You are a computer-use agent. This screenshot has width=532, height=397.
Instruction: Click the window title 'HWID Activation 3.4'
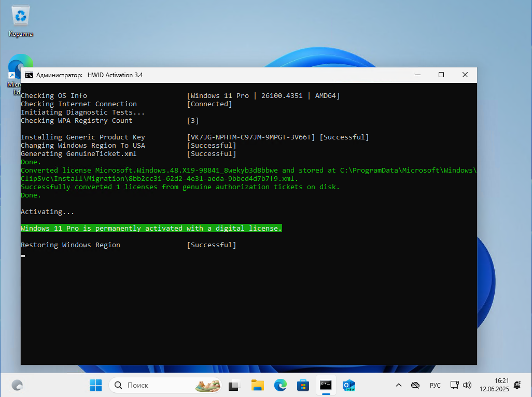click(x=115, y=75)
